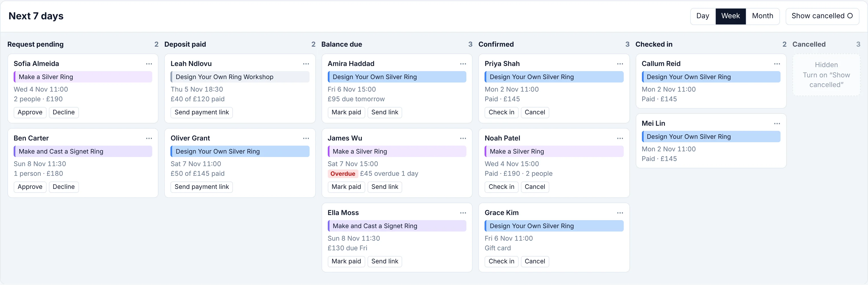The height and width of the screenshot is (285, 868).
Task: Mark Amira Haddad's balance as paid
Action: pos(346,112)
